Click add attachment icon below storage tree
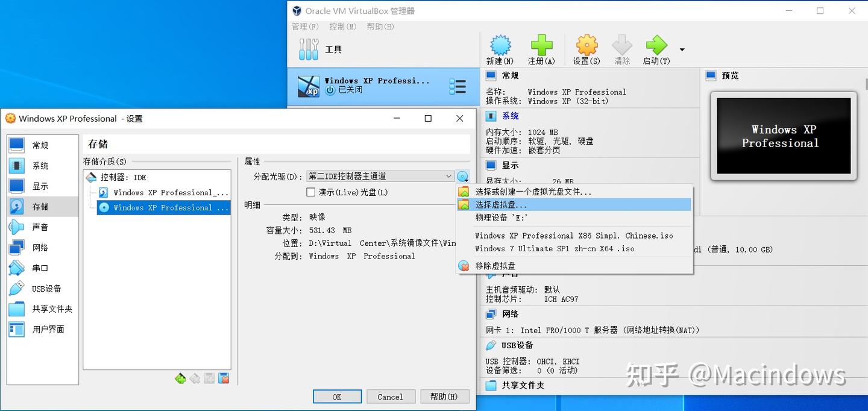This screenshot has width=868, height=411. (x=209, y=378)
